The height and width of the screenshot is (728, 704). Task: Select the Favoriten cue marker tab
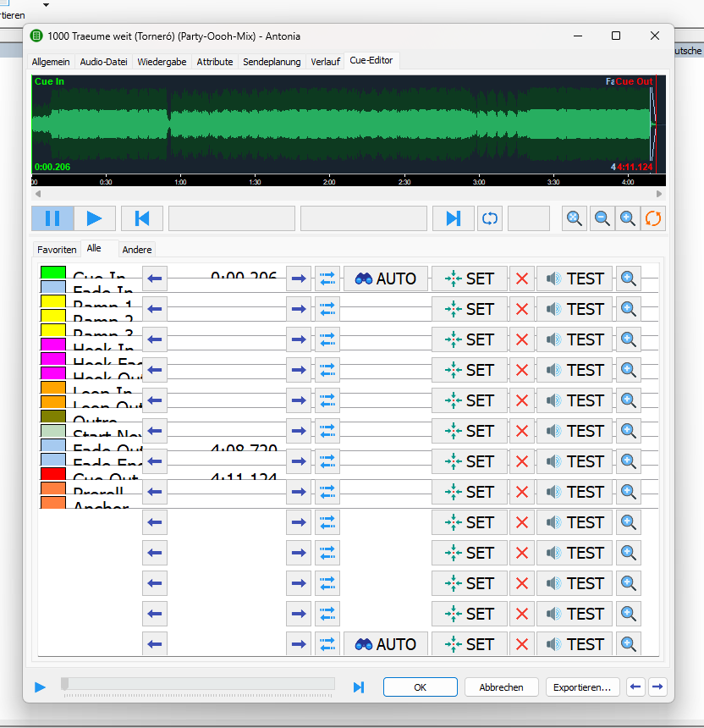coord(57,250)
